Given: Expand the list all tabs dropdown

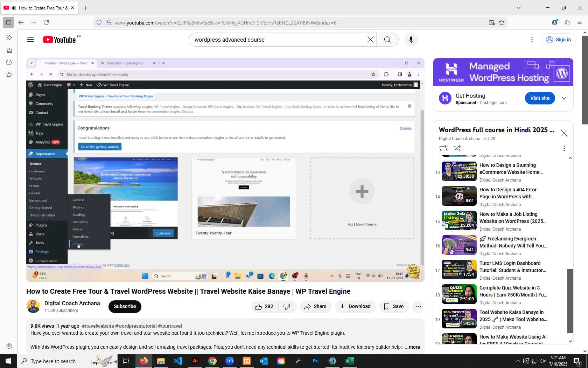Looking at the screenshot, I should (x=519, y=8).
